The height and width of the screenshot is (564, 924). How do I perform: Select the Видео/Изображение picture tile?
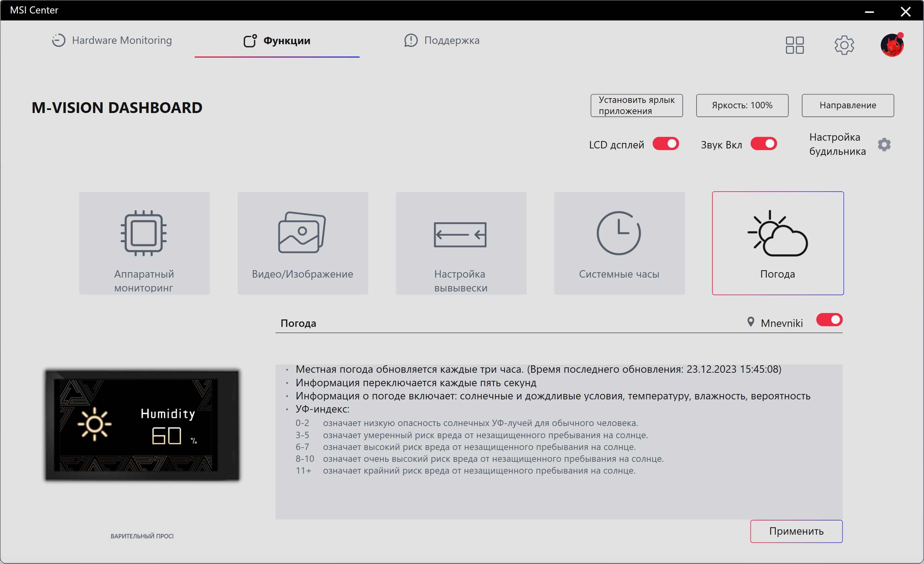point(303,243)
